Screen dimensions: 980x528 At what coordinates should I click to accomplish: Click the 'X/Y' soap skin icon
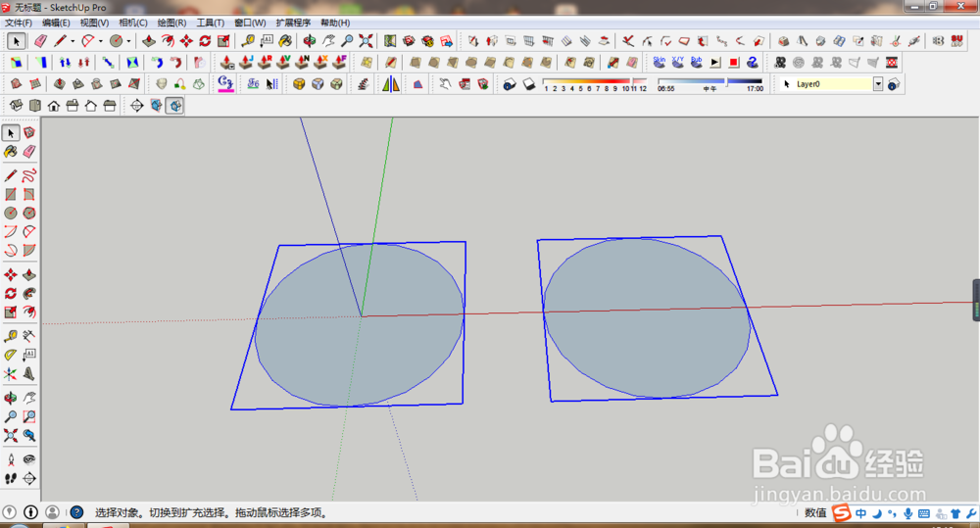(678, 62)
